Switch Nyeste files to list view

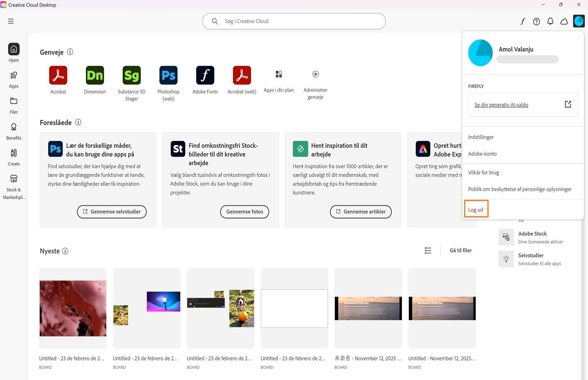pos(428,251)
